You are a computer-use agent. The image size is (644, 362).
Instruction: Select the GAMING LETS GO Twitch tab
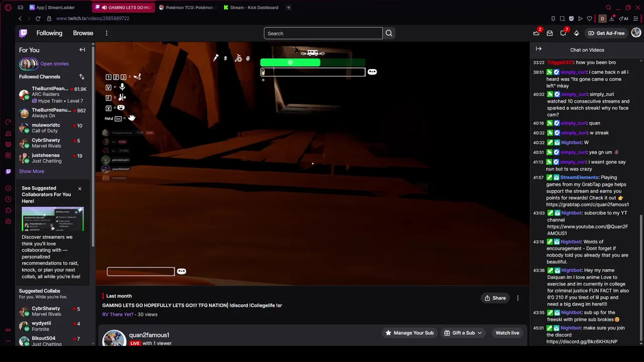123,8
